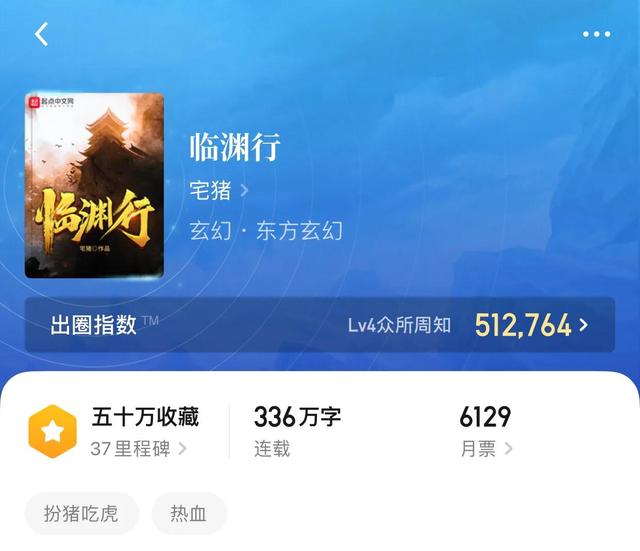Open the 512,764 index details arrow

[x=584, y=325]
